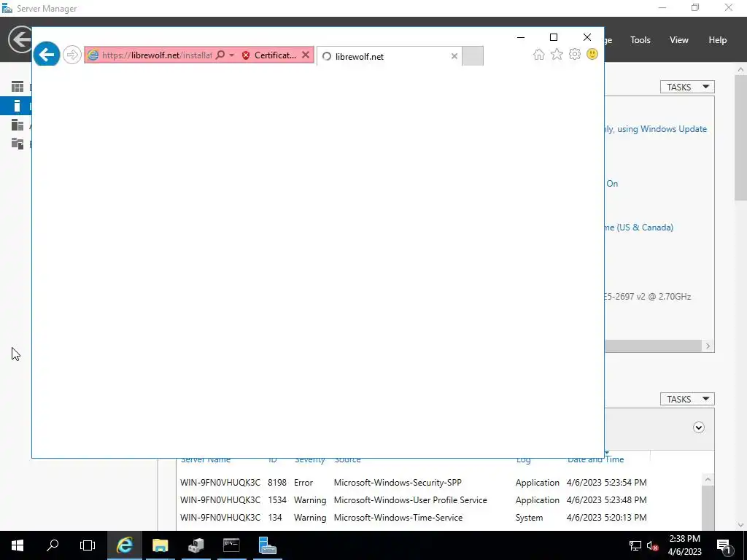The width and height of the screenshot is (747, 560).
Task: Open Command Prompt from the taskbar
Action: coord(231,545)
